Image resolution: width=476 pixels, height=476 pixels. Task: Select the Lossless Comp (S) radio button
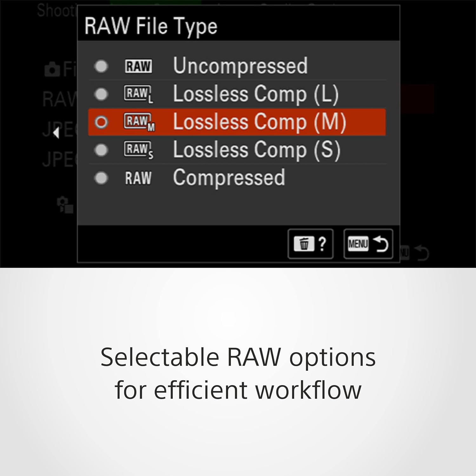101,150
